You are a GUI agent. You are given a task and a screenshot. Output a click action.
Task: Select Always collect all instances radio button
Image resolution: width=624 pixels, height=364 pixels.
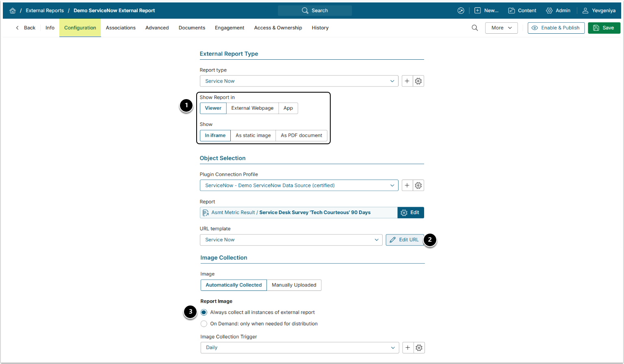pyautogui.click(x=204, y=312)
